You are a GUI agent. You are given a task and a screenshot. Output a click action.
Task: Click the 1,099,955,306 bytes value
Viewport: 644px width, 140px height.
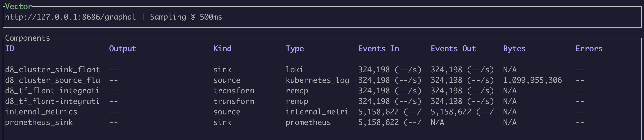(x=532, y=80)
